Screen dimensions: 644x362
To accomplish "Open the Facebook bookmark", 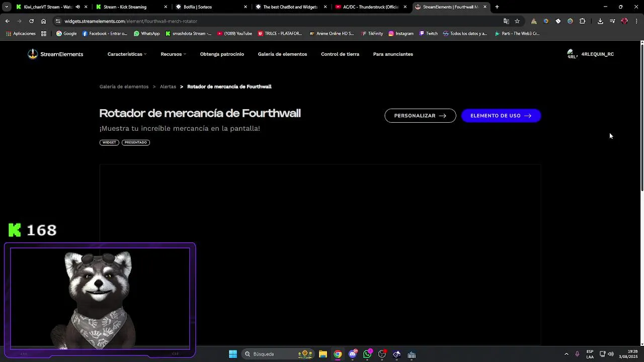I will (x=105, y=34).
